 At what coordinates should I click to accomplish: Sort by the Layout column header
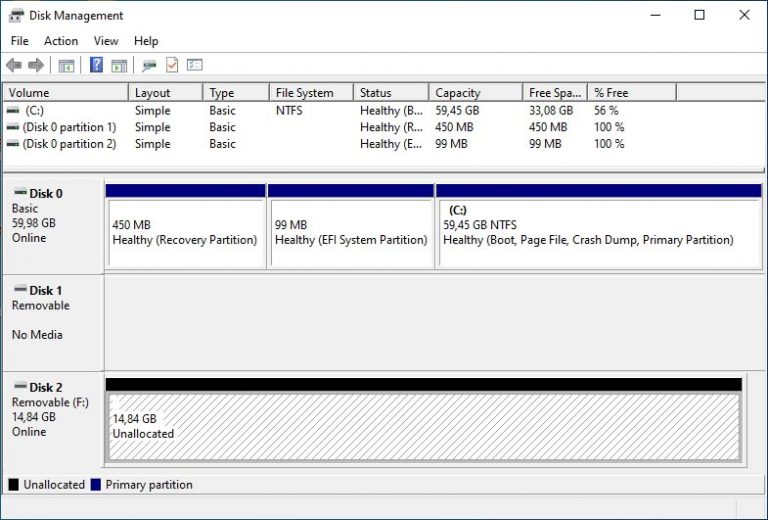click(x=166, y=93)
